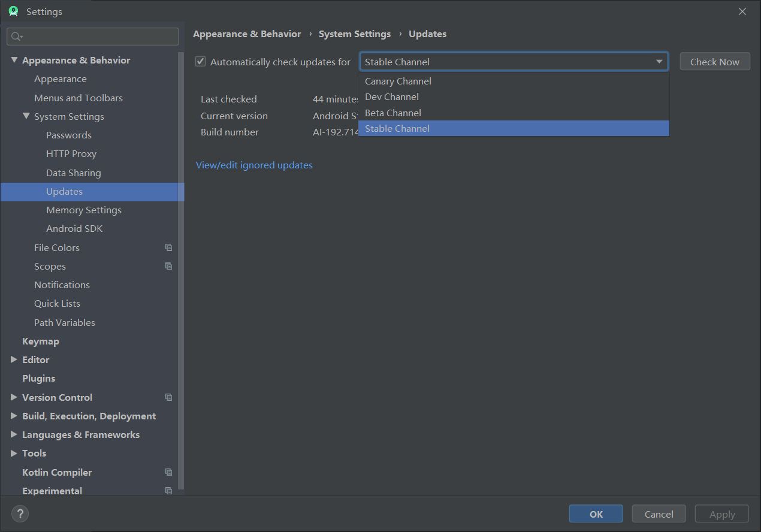Image resolution: width=761 pixels, height=532 pixels.
Task: Click Appearance & Behavior in the breadcrumb
Action: pos(247,34)
